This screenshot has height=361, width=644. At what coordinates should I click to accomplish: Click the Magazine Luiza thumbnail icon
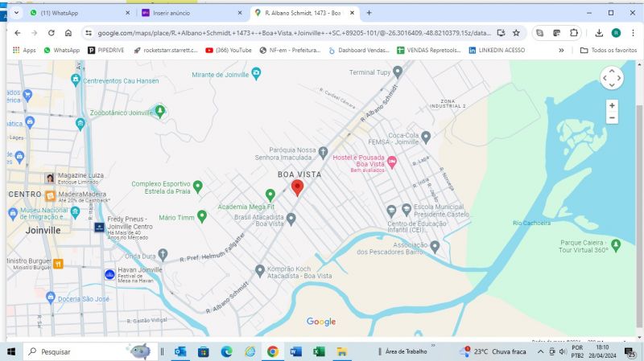(x=50, y=178)
